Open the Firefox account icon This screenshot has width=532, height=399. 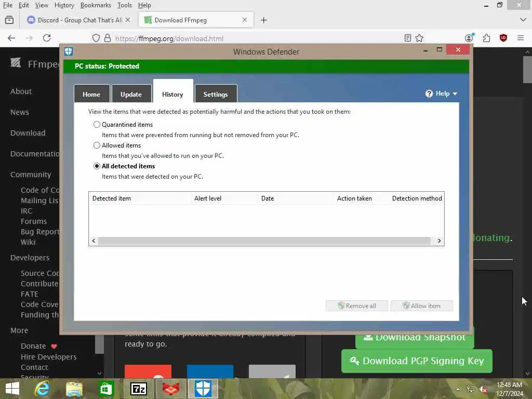[x=469, y=37]
